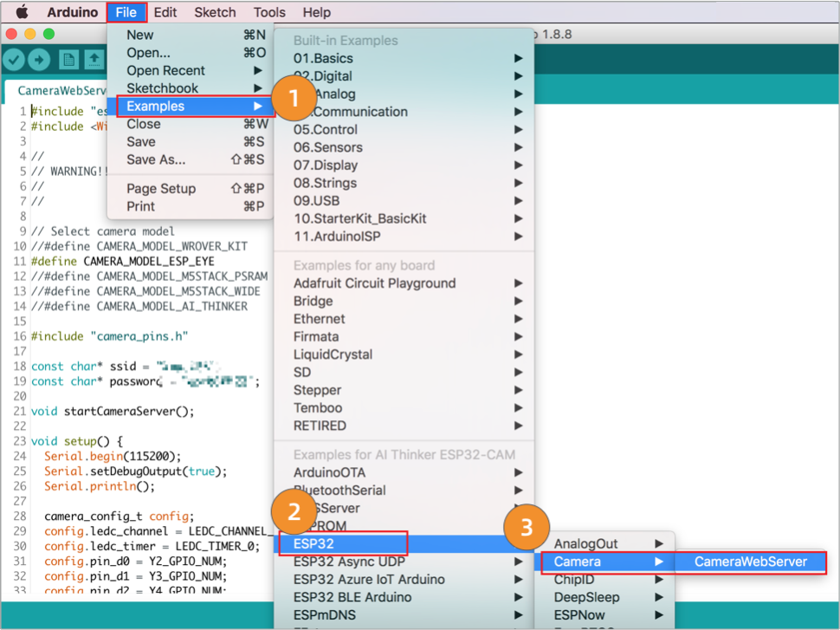Upload the sketch with the arrow icon
840x630 pixels.
[x=38, y=59]
